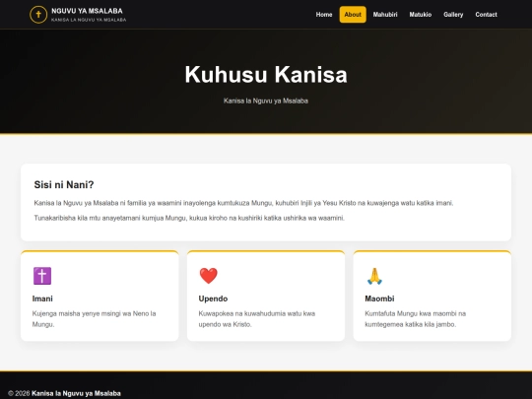Select the About tab in navigation

coord(353,15)
